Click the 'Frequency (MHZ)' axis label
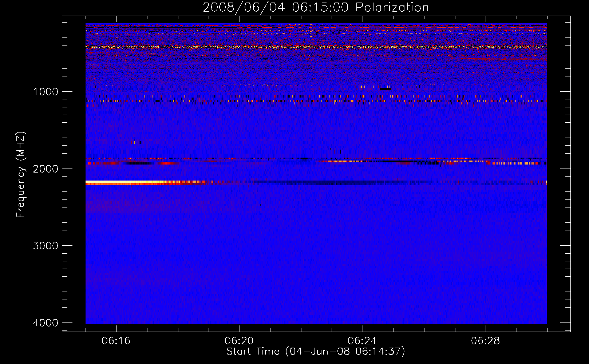The width and height of the screenshot is (589, 364). pos(21,175)
